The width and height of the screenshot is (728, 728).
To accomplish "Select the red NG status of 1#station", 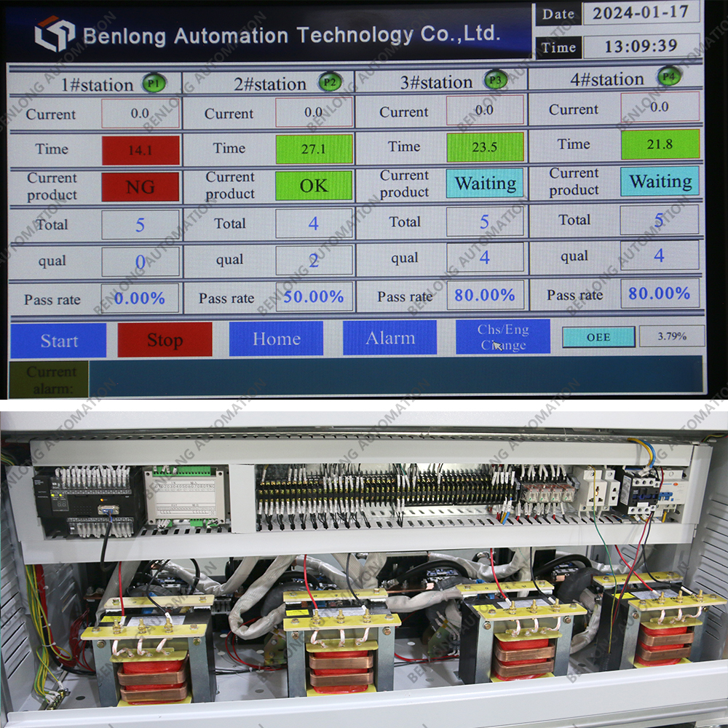I will point(141,186).
